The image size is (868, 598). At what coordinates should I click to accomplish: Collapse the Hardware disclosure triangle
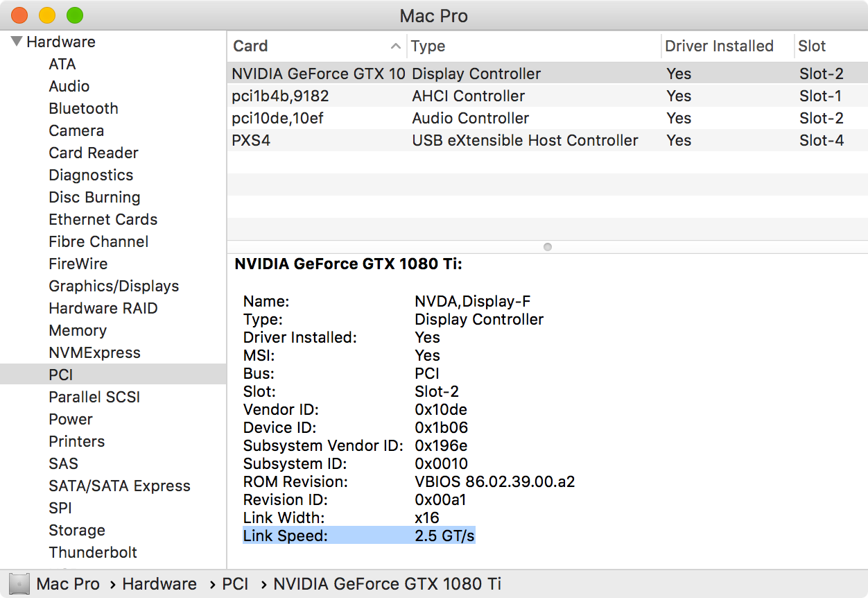coord(17,42)
